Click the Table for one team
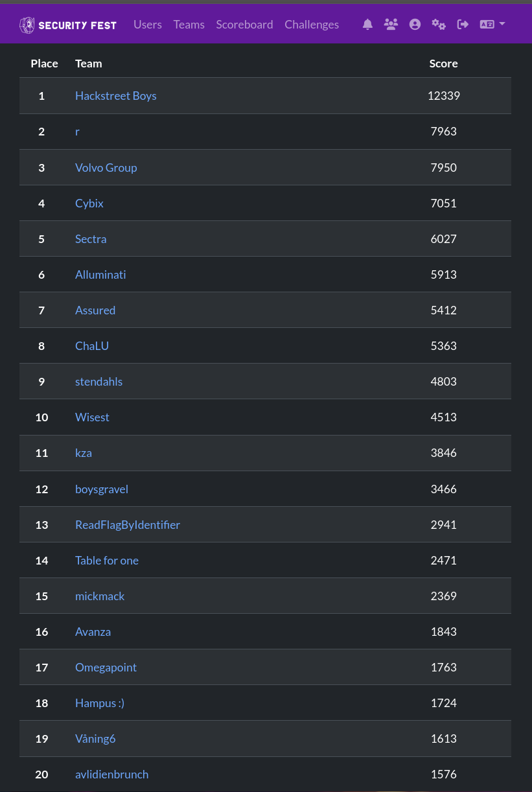532x792 pixels. click(x=106, y=561)
